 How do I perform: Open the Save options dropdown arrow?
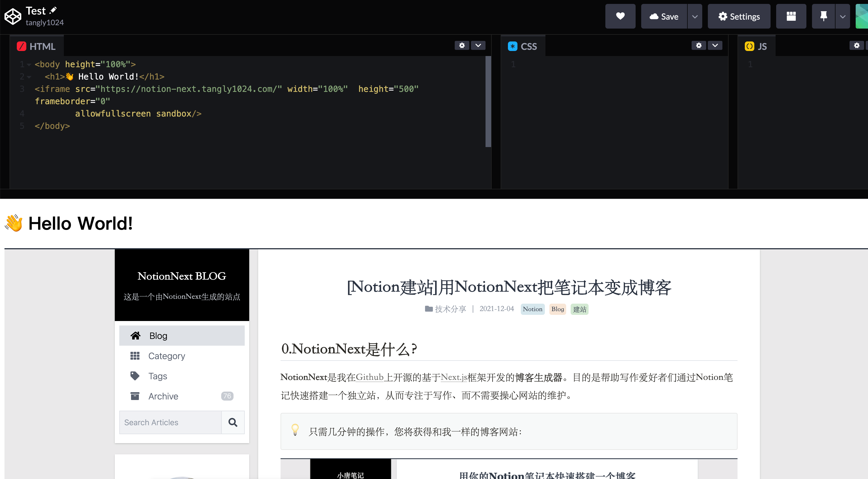point(695,16)
